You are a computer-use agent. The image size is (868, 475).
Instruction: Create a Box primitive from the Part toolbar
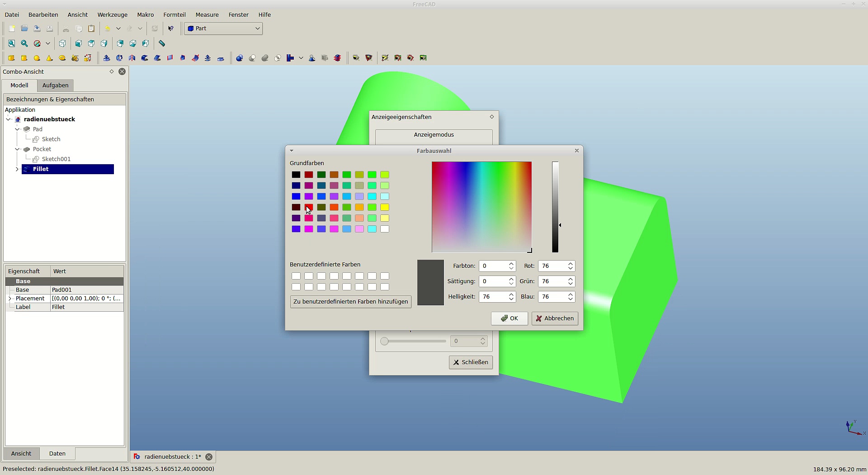(11, 58)
